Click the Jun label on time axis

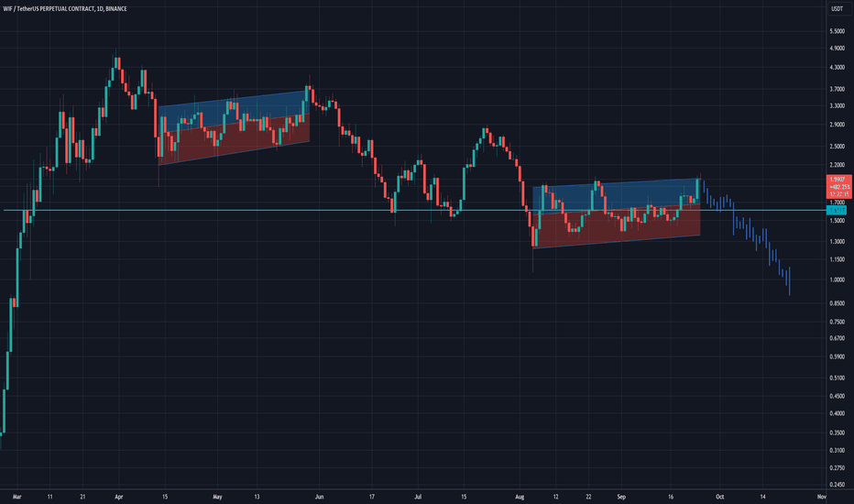pyautogui.click(x=319, y=497)
